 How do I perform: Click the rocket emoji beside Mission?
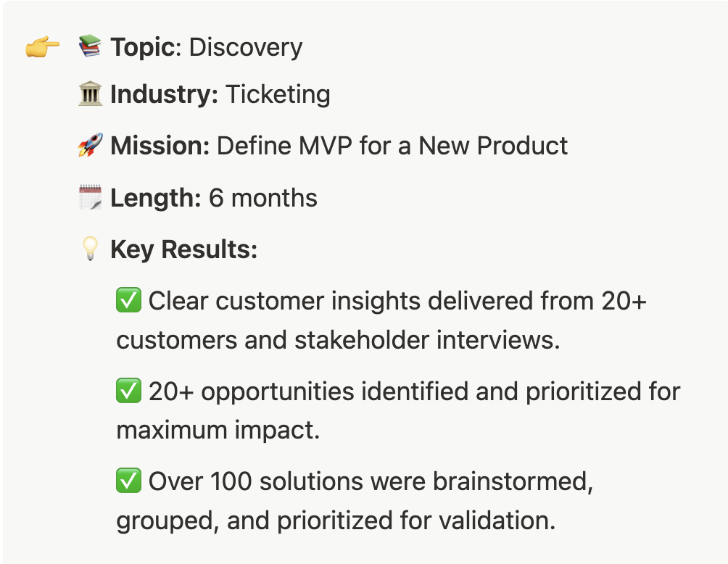click(x=90, y=145)
